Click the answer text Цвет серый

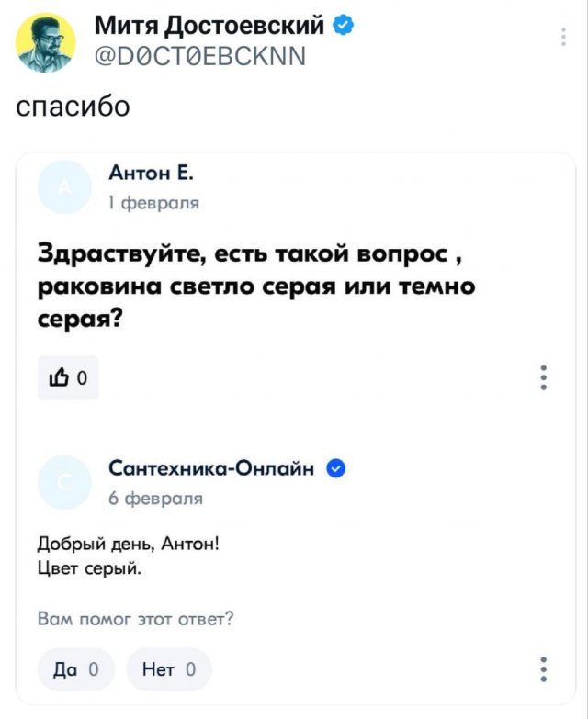pos(90,568)
